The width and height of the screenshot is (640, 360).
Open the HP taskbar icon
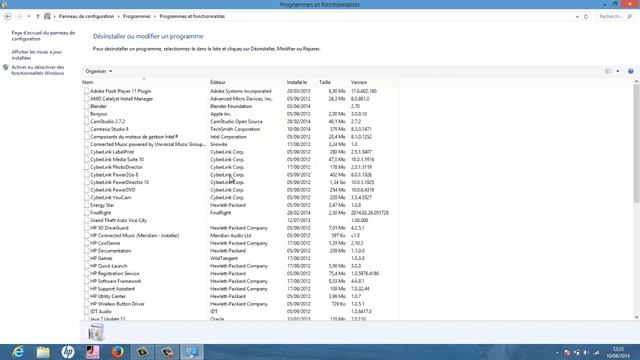point(68,352)
